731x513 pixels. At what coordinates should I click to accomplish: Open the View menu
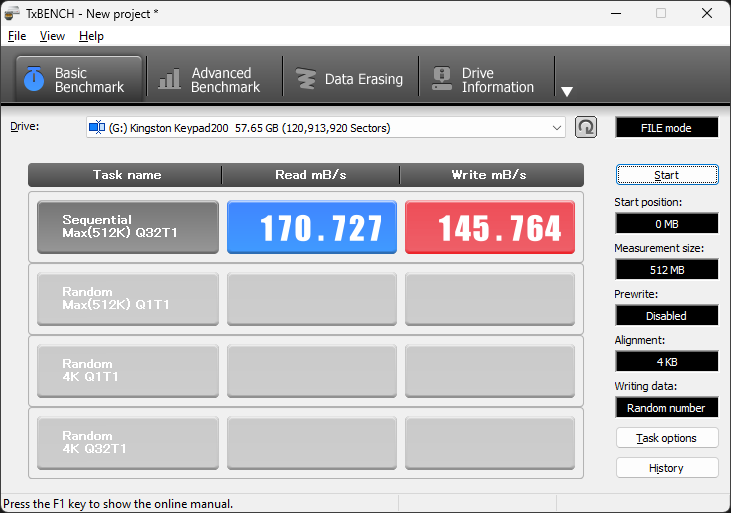click(x=52, y=36)
